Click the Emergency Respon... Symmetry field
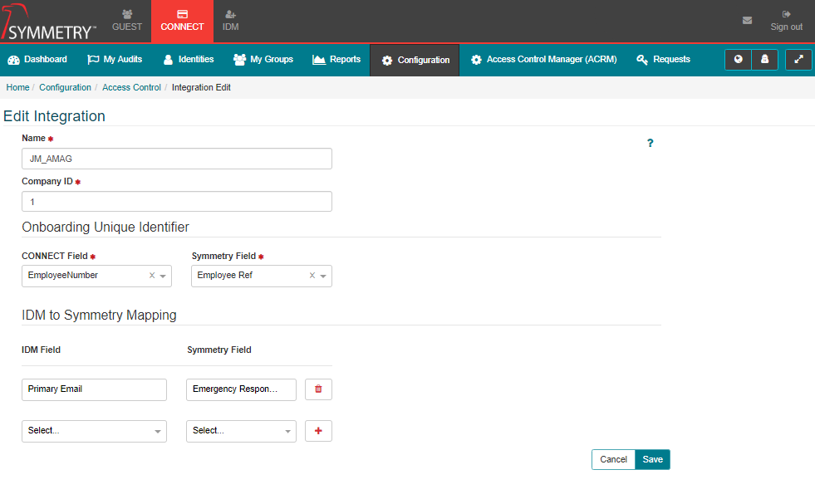The width and height of the screenshot is (815, 504). [x=241, y=389]
